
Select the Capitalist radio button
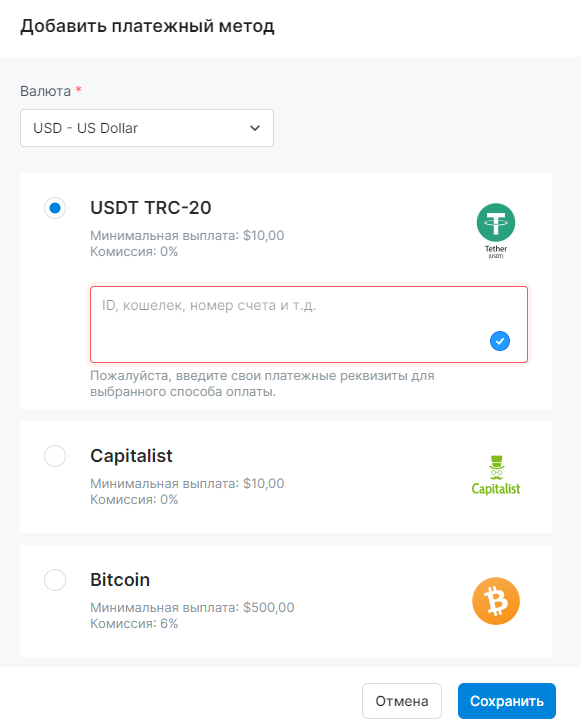[55, 456]
